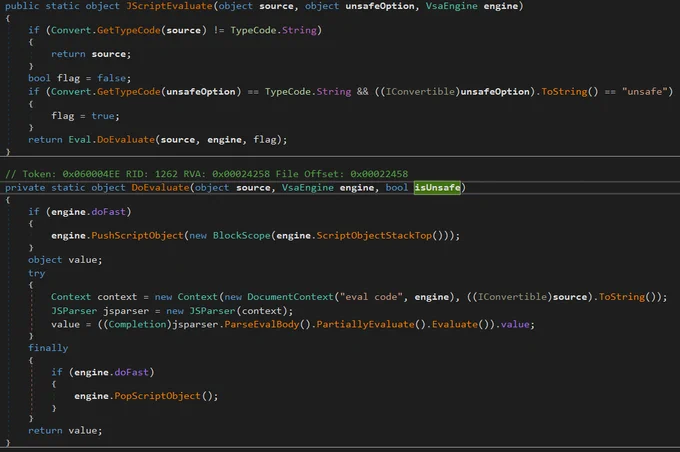Click ToString on the unsafeOption line

click(564, 92)
